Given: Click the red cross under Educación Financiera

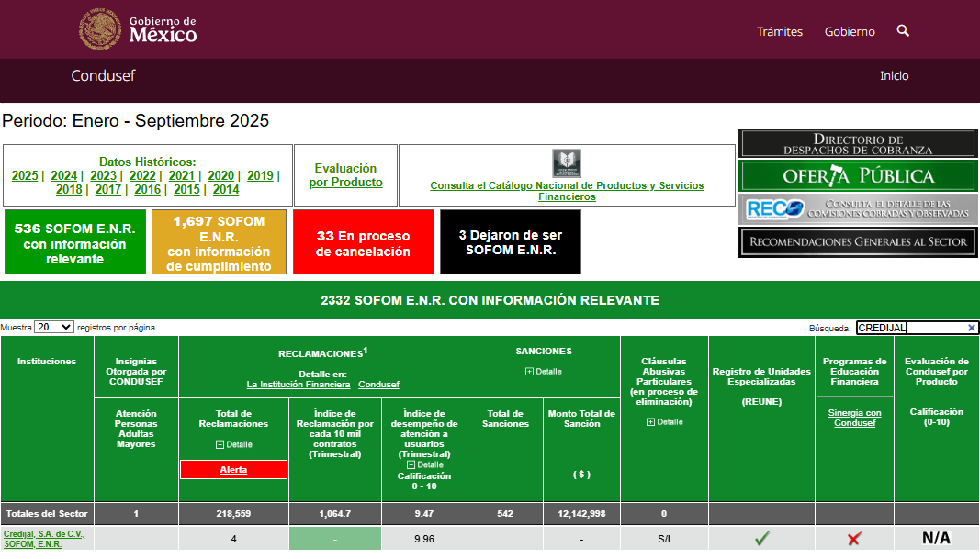Looking at the screenshot, I should pyautogui.click(x=854, y=539).
